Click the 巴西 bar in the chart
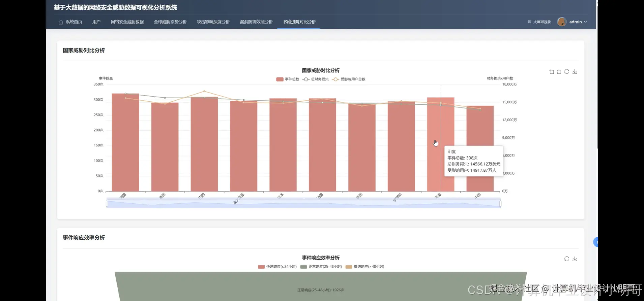Viewport: 644px width, 301px height. point(204,144)
